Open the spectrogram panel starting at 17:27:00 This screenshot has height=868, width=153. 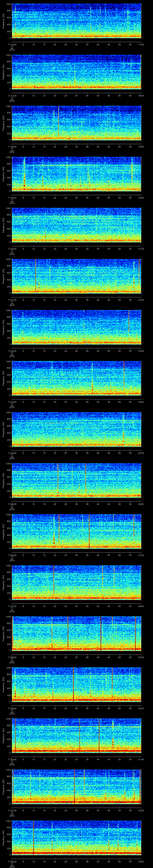pyautogui.click(x=76, y=583)
